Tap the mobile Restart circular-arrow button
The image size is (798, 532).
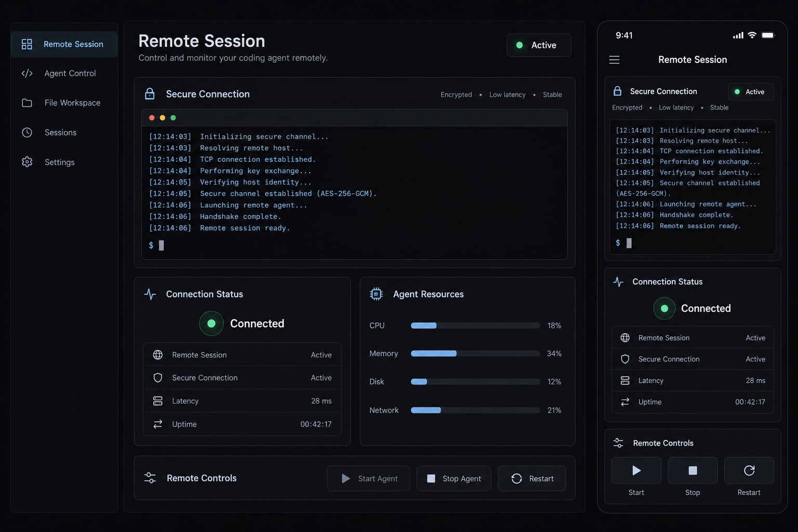click(x=749, y=471)
